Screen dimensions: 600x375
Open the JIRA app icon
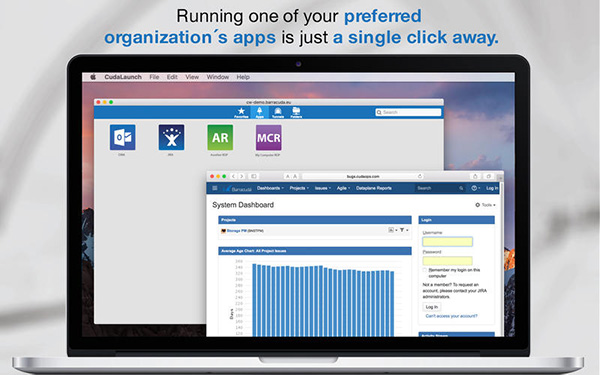click(x=171, y=137)
